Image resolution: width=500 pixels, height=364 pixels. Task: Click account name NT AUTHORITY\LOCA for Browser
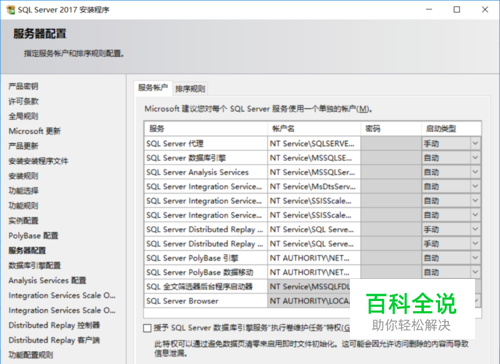pos(309,301)
